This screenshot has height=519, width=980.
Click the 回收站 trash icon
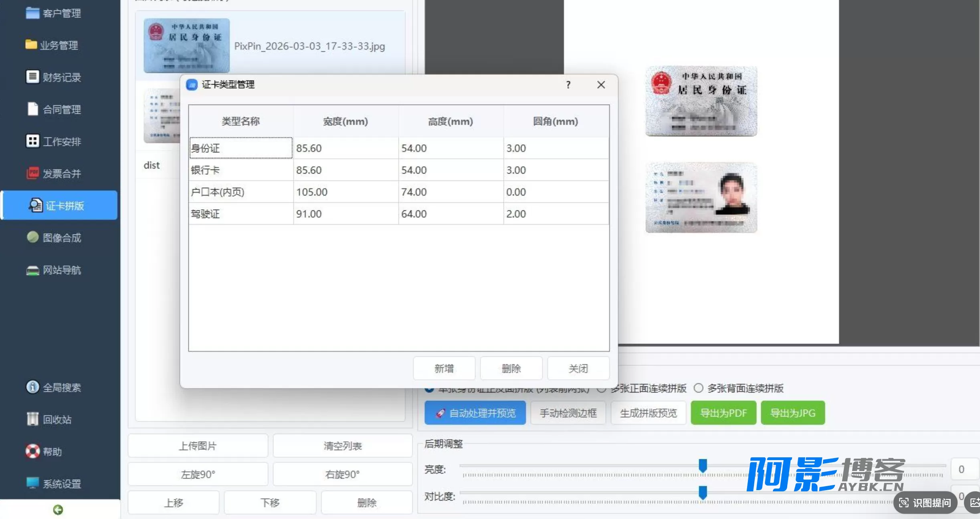click(x=32, y=419)
